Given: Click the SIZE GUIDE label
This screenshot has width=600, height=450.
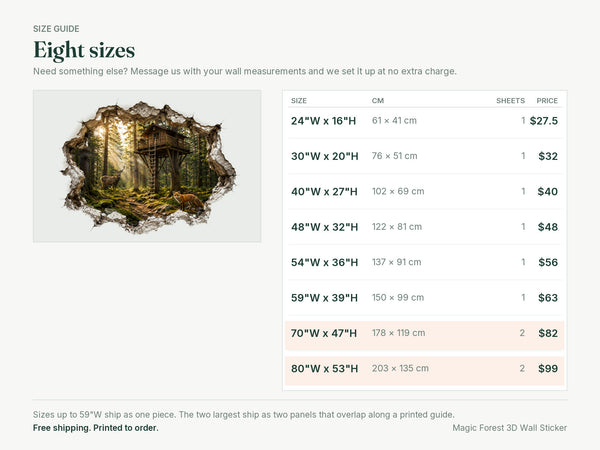Looking at the screenshot, I should point(56,29).
